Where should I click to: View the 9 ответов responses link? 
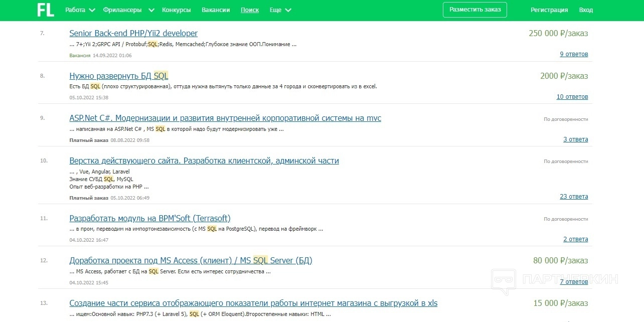tap(574, 54)
